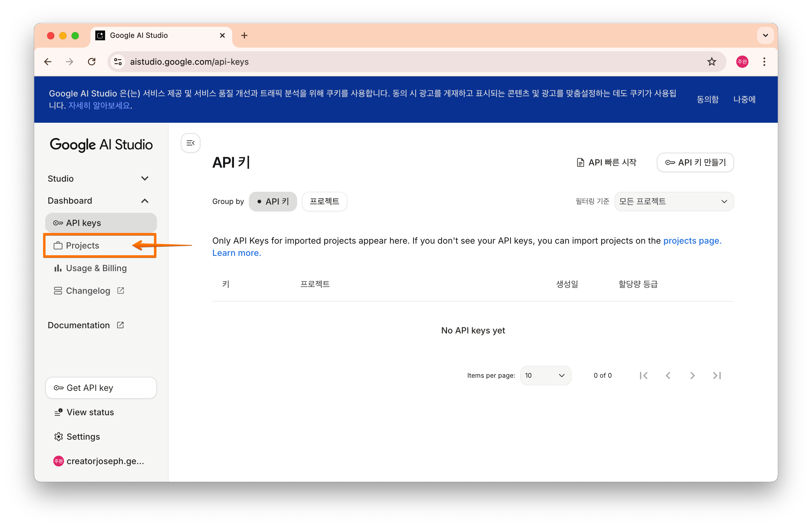Image resolution: width=812 pixels, height=527 pixels.
Task: Go to the next page of results
Action: [692, 375]
